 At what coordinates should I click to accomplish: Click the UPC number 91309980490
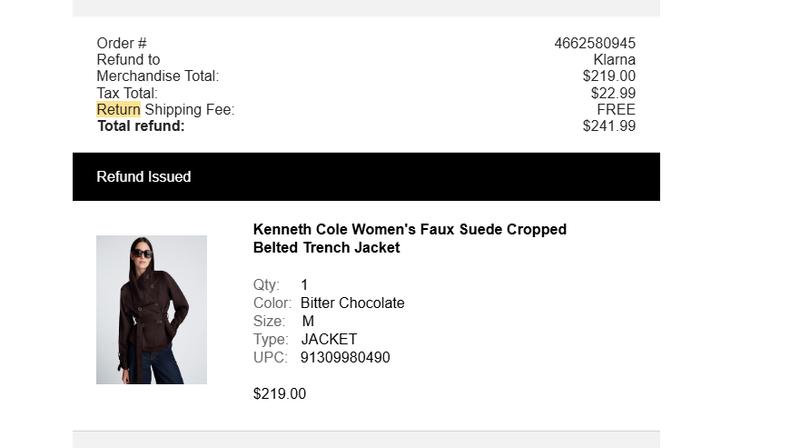click(x=345, y=357)
